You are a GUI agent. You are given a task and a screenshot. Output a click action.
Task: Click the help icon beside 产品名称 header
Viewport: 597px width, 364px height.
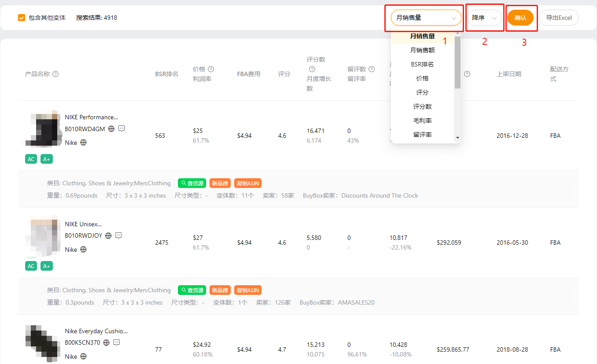pyautogui.click(x=55, y=74)
